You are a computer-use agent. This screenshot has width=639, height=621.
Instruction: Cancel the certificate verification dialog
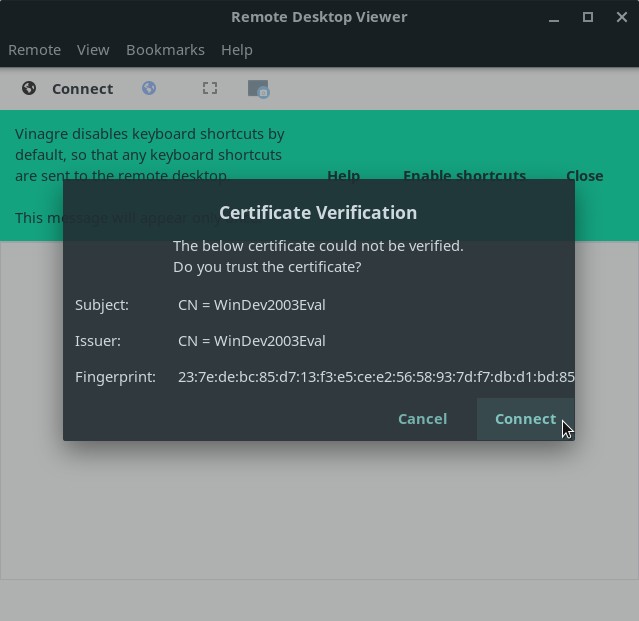tap(422, 419)
